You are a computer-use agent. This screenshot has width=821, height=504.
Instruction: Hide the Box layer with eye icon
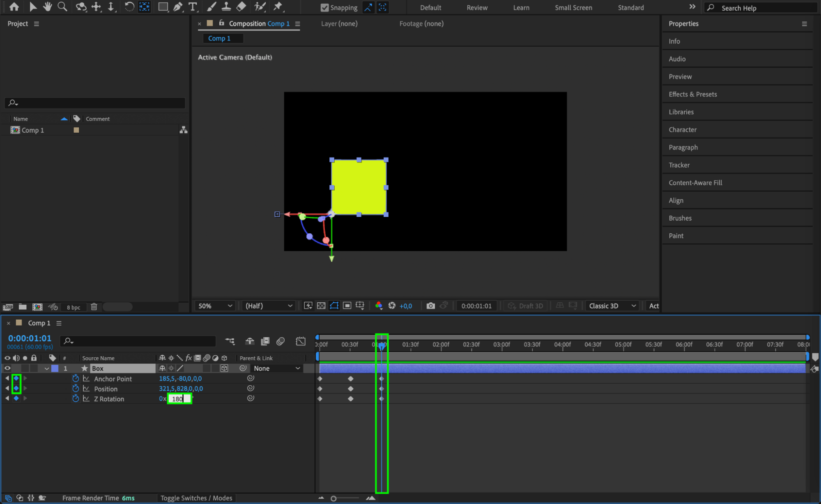tap(7, 368)
